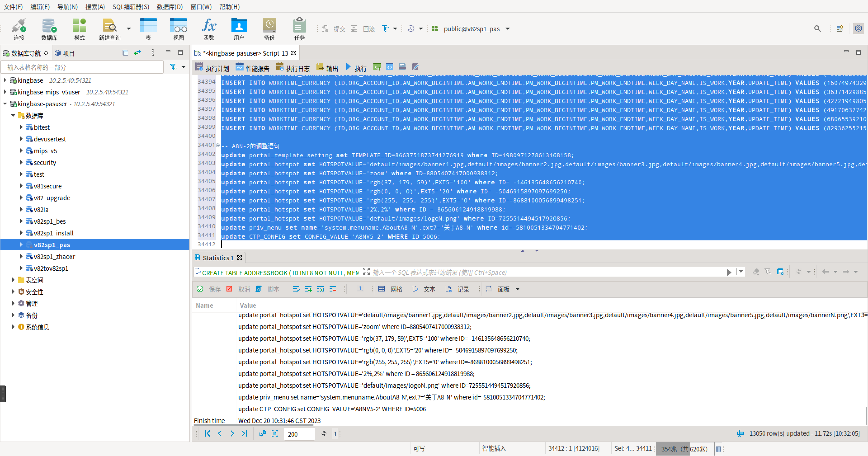
Task: Switch results to 网格 (Grid) view
Action: pos(391,289)
